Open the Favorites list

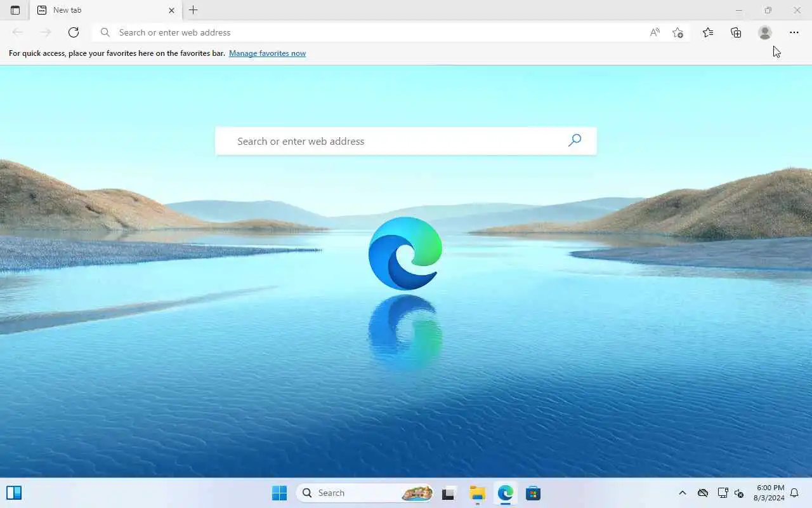point(708,32)
